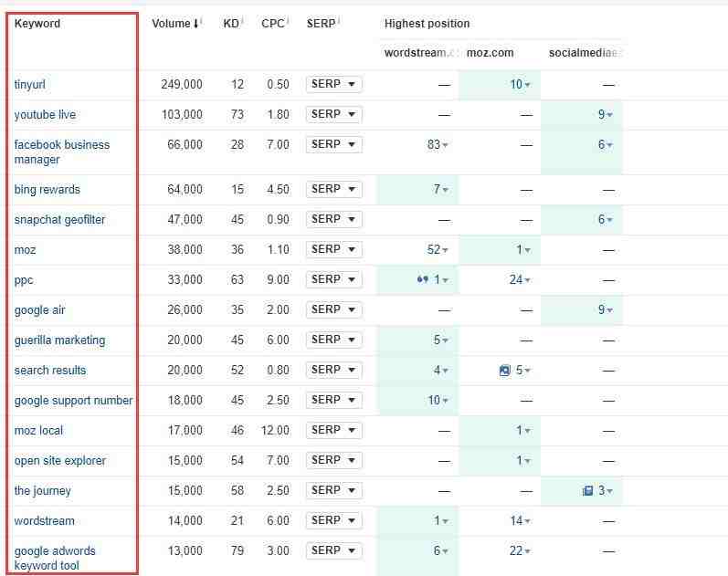Open SERP dropdown for google air
This screenshot has height=576, width=728.
click(x=333, y=309)
